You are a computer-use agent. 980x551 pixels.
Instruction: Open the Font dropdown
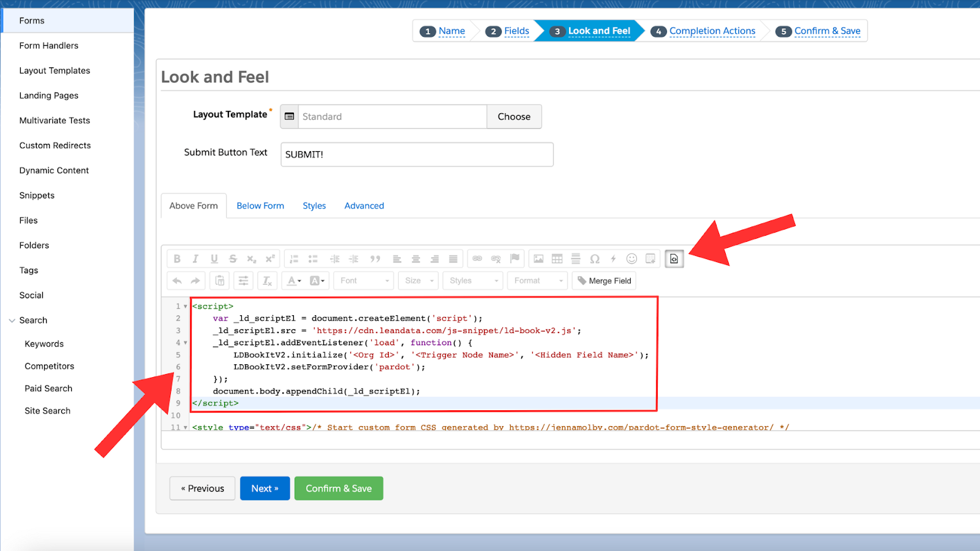[x=364, y=281]
